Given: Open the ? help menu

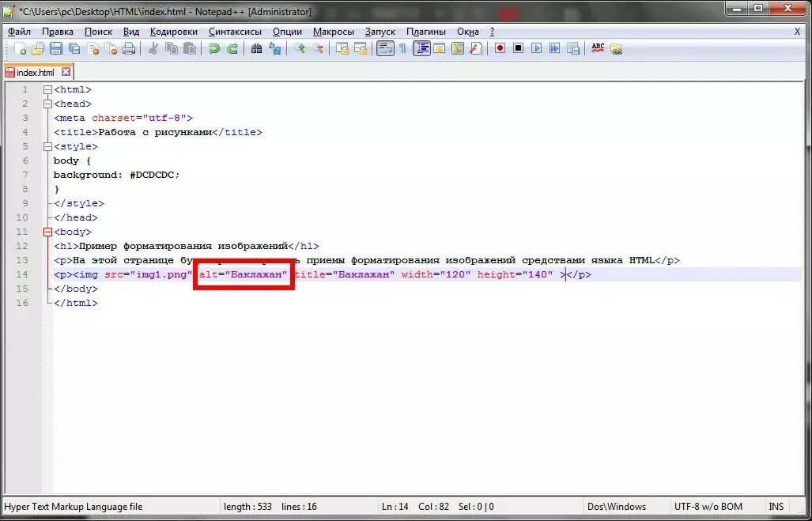Looking at the screenshot, I should [492, 32].
